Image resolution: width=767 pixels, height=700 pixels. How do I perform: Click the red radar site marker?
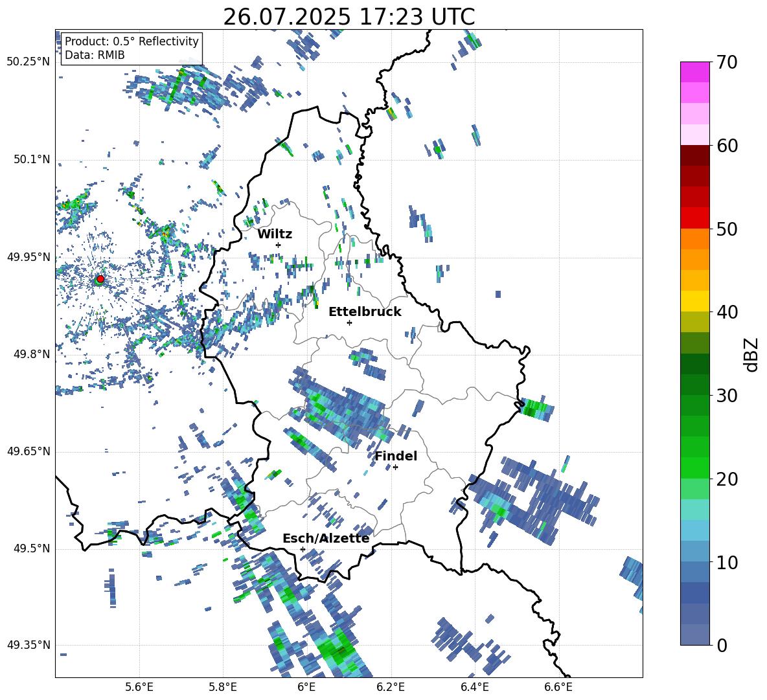pyautogui.click(x=100, y=278)
